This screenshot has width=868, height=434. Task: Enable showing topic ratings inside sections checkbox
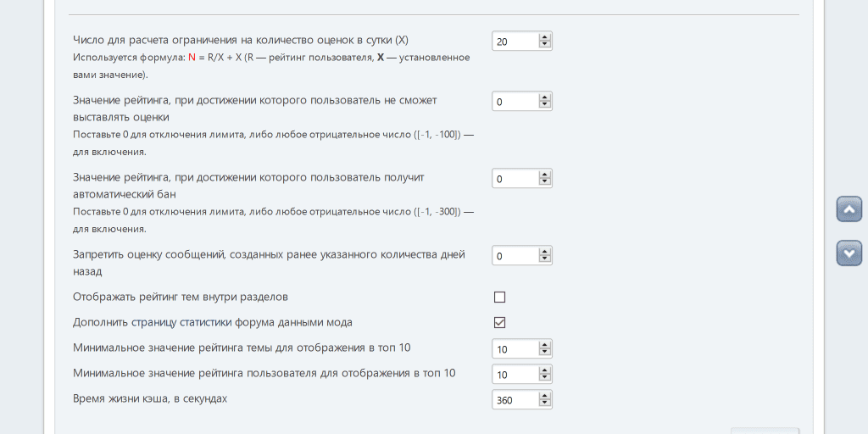tap(499, 297)
